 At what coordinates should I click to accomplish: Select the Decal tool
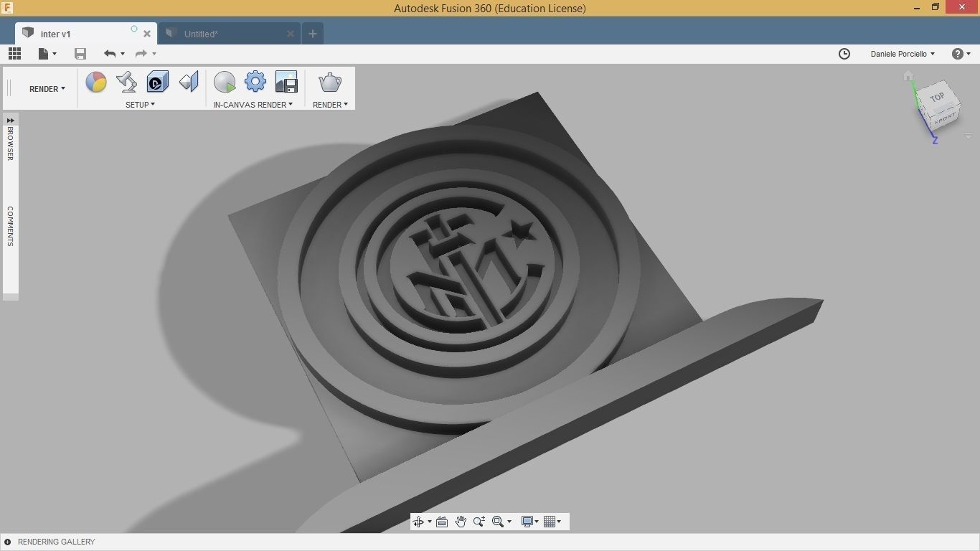point(158,82)
